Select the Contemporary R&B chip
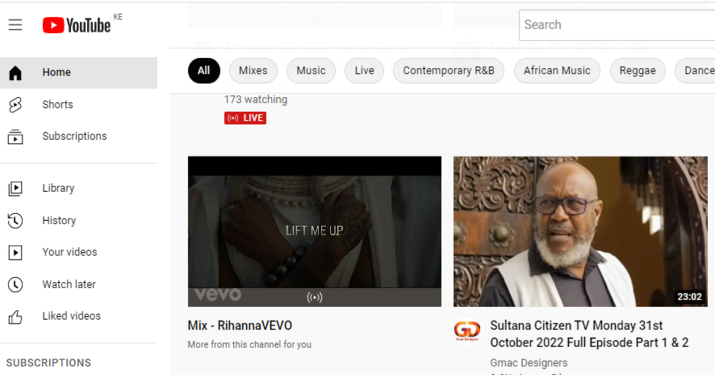Screen dimensions: 715x375 448,71
